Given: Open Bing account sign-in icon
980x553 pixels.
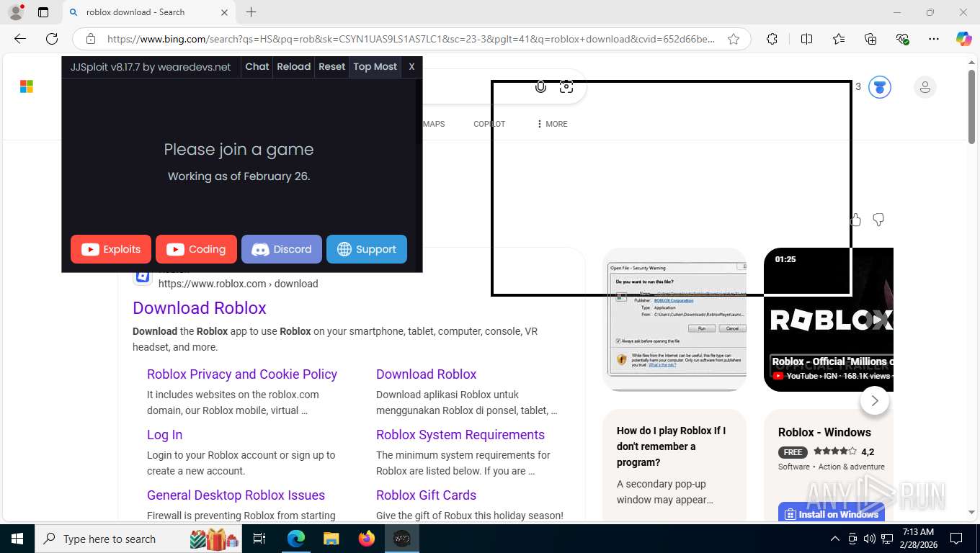Looking at the screenshot, I should [x=925, y=87].
